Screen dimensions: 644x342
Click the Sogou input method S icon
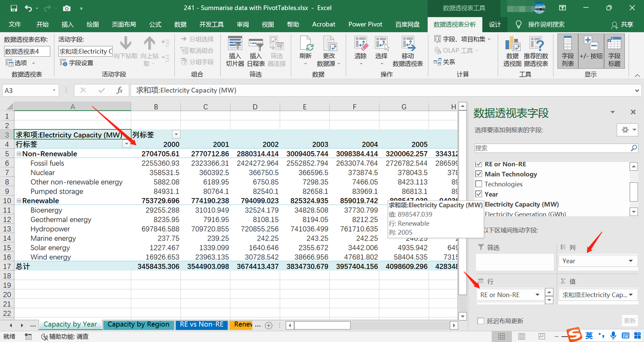[574, 335]
